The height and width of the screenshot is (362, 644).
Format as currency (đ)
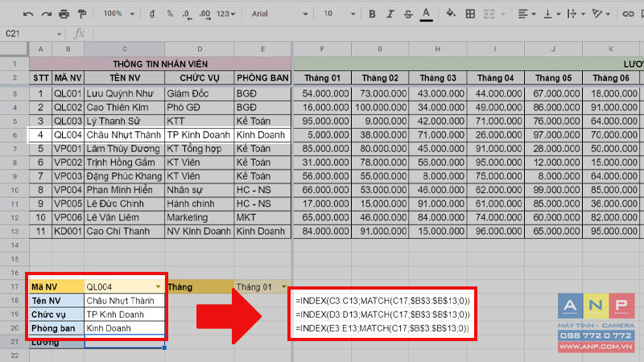[152, 14]
